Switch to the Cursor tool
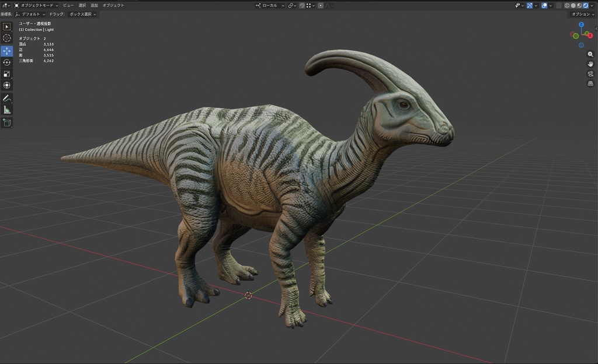 click(7, 38)
